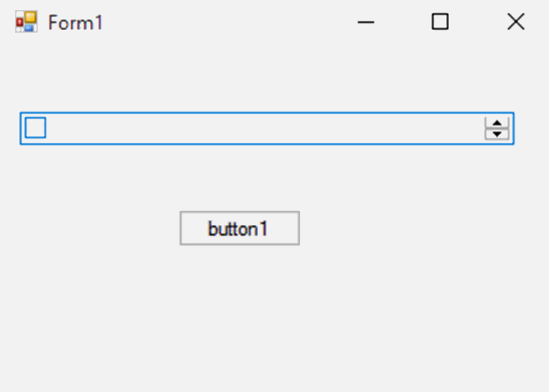This screenshot has width=549, height=392.
Task: Activate the button labeled button1
Action: [x=239, y=228]
